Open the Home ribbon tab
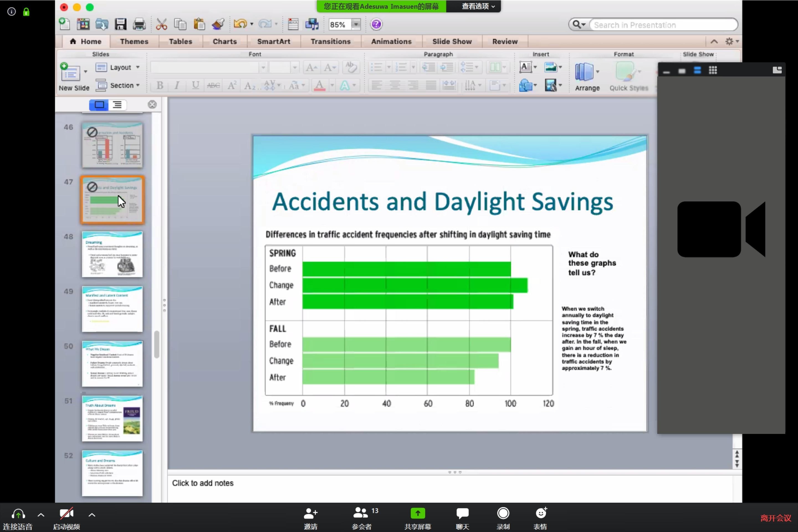Viewport: 798px width, 532px height. (86, 41)
